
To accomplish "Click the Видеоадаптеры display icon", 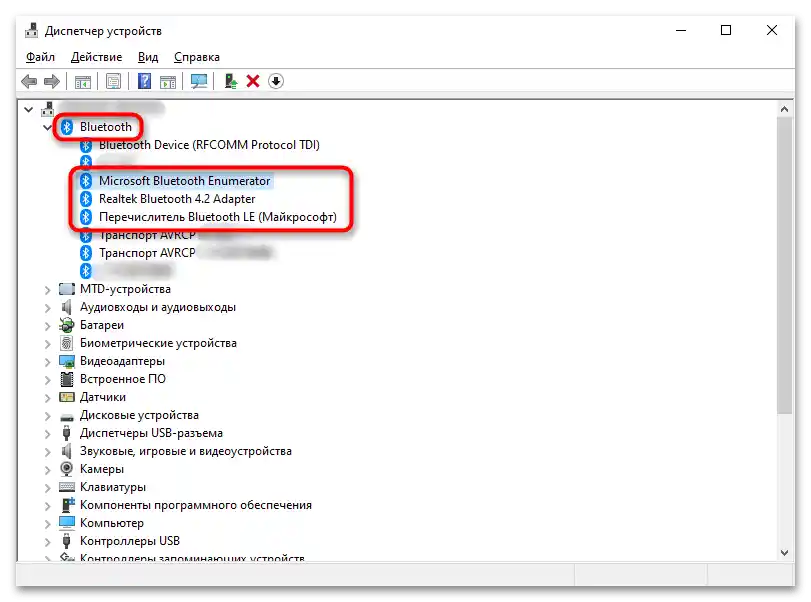I will pyautogui.click(x=67, y=361).
